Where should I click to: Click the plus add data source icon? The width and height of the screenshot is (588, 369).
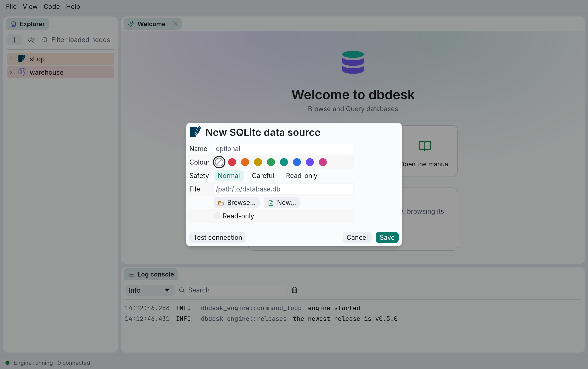(x=15, y=40)
